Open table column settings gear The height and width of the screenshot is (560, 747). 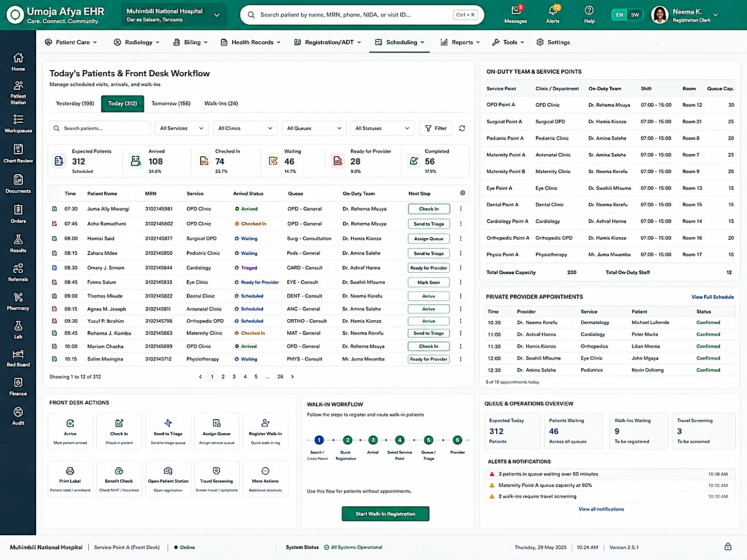point(463,193)
